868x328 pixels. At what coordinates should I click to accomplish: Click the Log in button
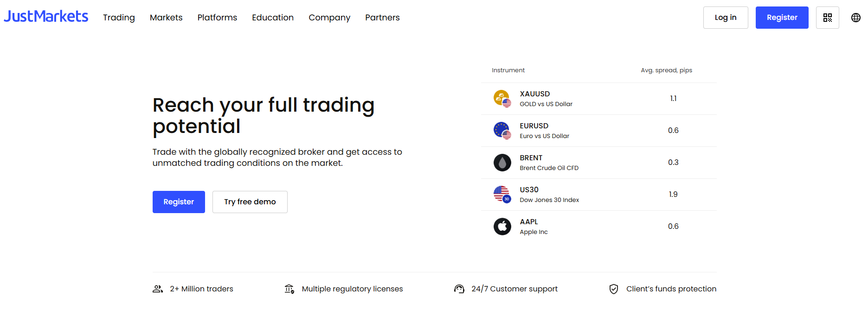[x=725, y=17]
